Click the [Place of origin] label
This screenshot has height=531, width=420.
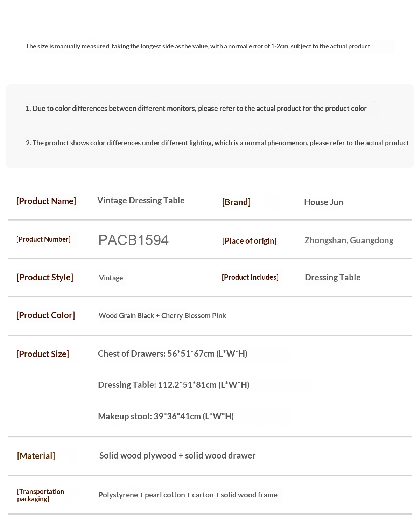[x=249, y=241]
